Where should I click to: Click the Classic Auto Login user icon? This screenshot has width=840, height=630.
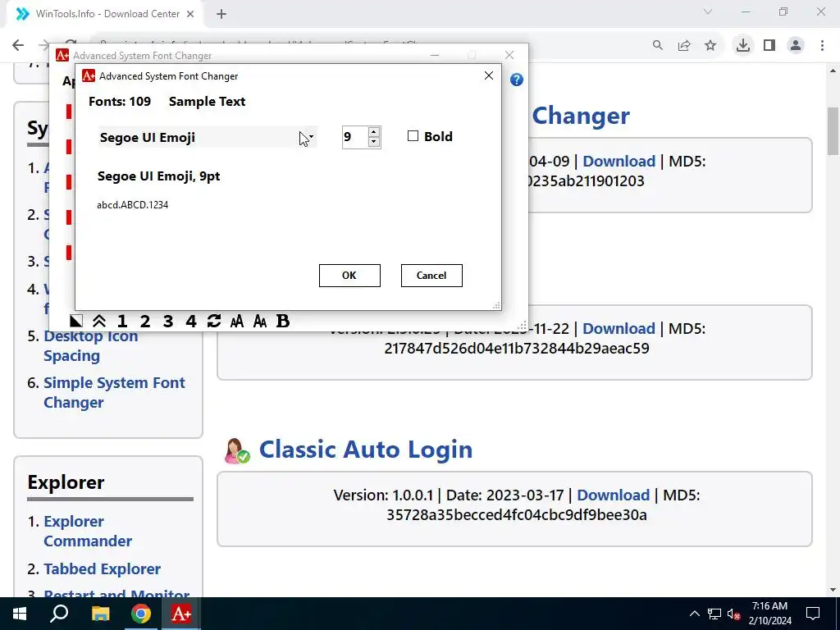pyautogui.click(x=237, y=450)
